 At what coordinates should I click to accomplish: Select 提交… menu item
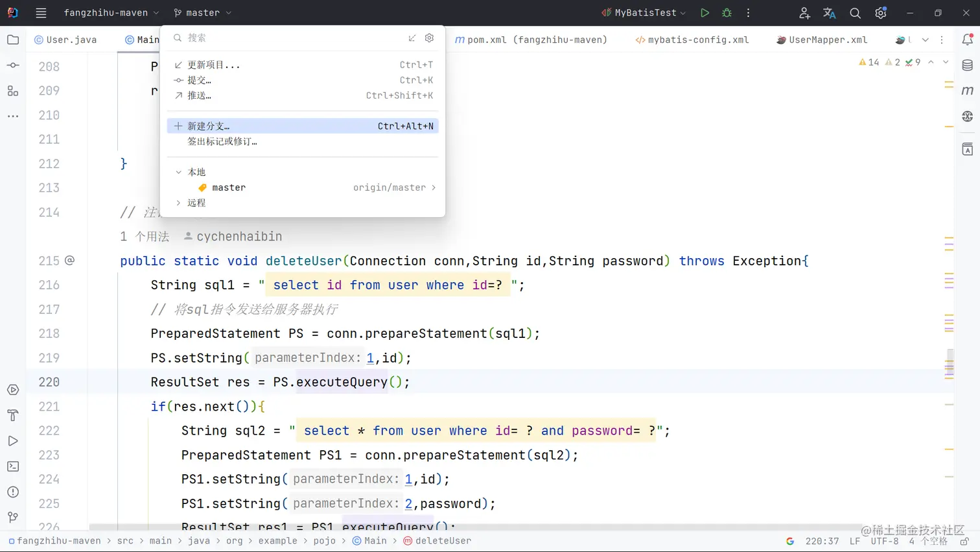pos(303,80)
